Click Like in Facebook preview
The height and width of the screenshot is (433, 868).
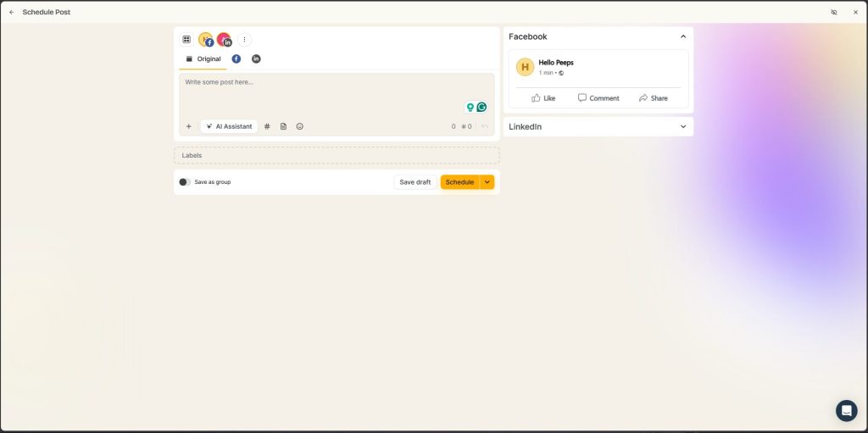543,98
